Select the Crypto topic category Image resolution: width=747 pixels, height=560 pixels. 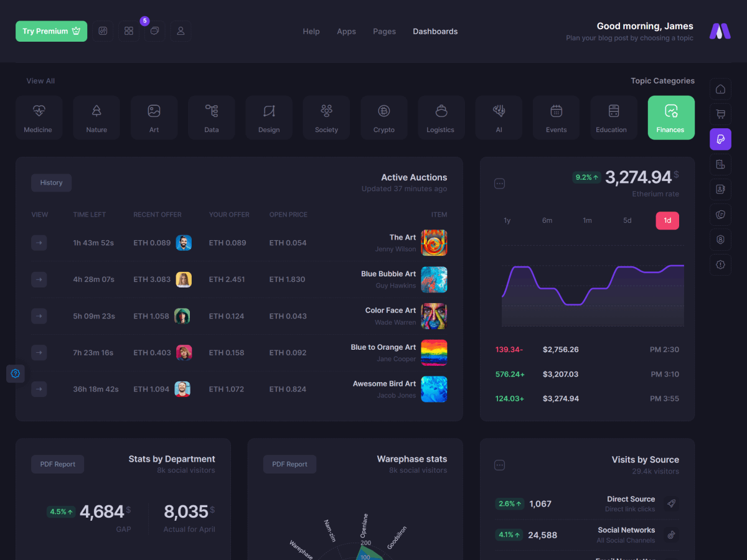click(383, 118)
